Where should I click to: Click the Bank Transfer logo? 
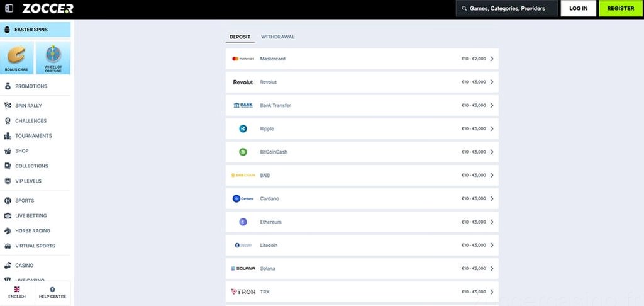[x=243, y=105]
